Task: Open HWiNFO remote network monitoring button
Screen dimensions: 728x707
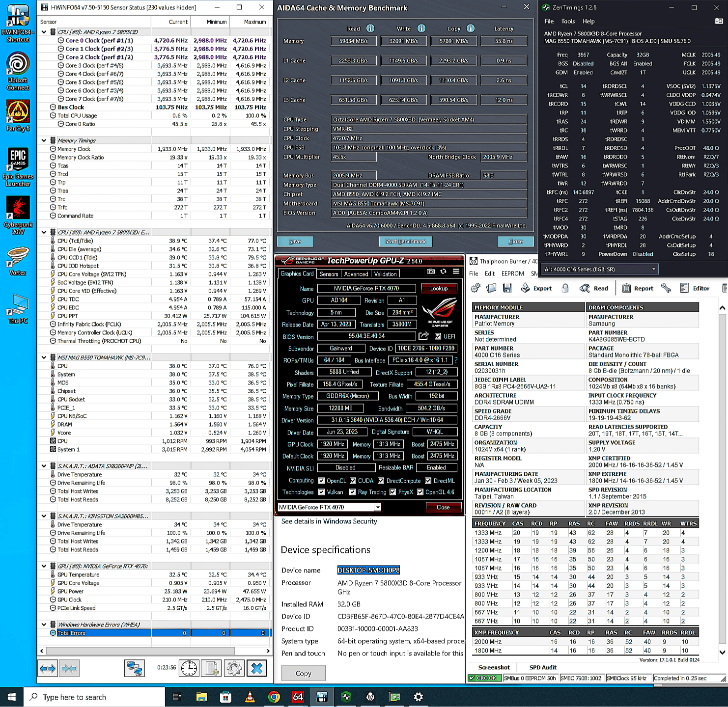Action: [134, 669]
